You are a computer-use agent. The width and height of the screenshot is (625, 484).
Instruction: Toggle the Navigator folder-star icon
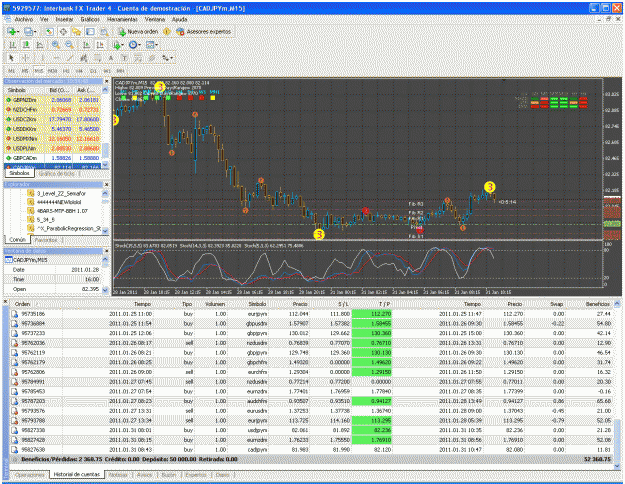pyautogui.click(x=77, y=31)
